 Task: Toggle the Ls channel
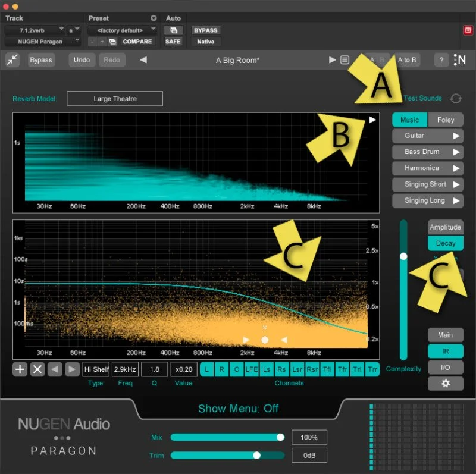267,369
